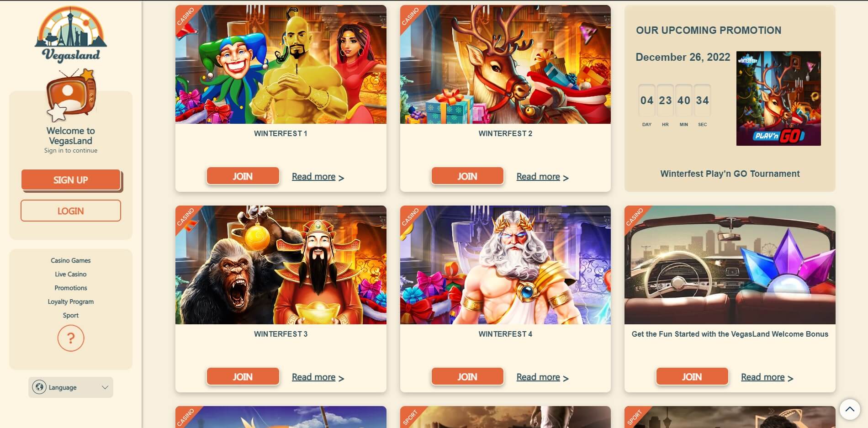Open the Sport menu link
The image size is (868, 428).
(x=71, y=315)
